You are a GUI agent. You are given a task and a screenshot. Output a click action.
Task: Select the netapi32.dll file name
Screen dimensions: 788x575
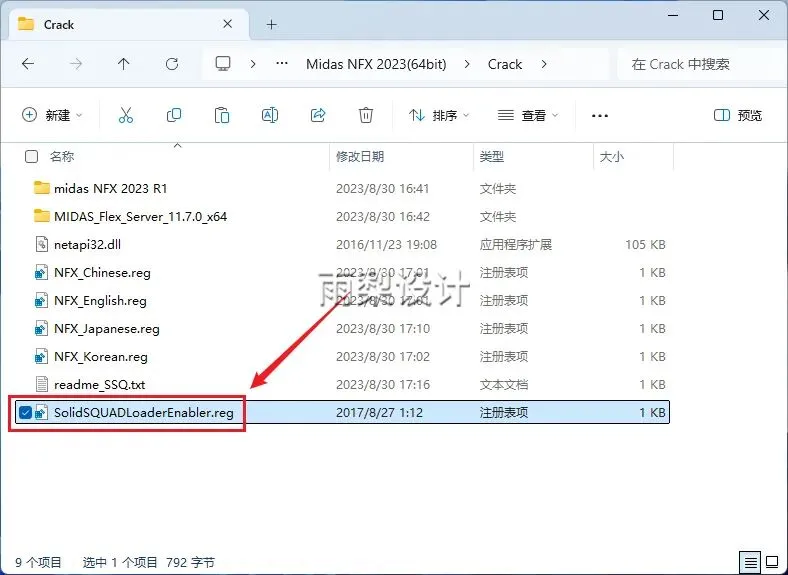87,245
